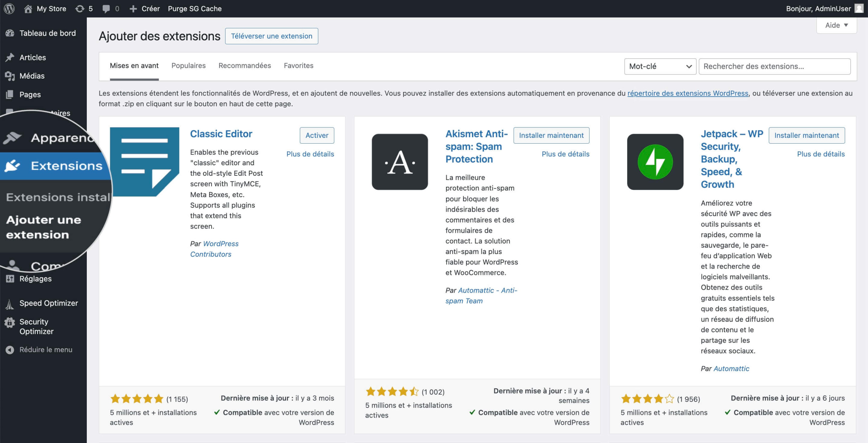Click the Classic Editor plugin thumbnail
Viewport: 868px width, 443px height.
(144, 162)
